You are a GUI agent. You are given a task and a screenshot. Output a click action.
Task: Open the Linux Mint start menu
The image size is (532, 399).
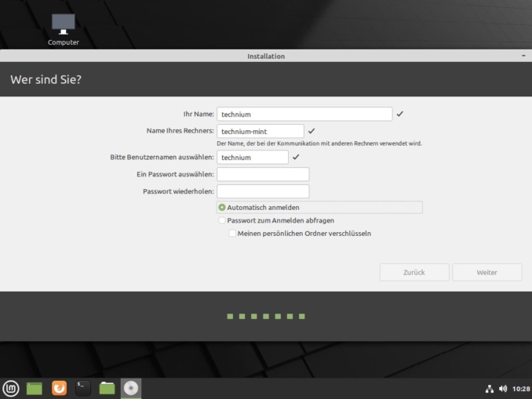pos(11,388)
